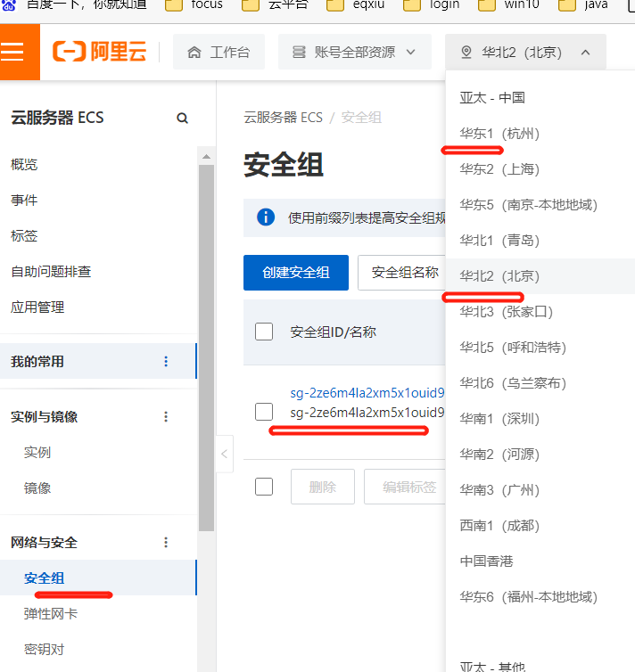Open 弹性网卡 in the sidebar
The width and height of the screenshot is (635, 672).
click(x=51, y=614)
